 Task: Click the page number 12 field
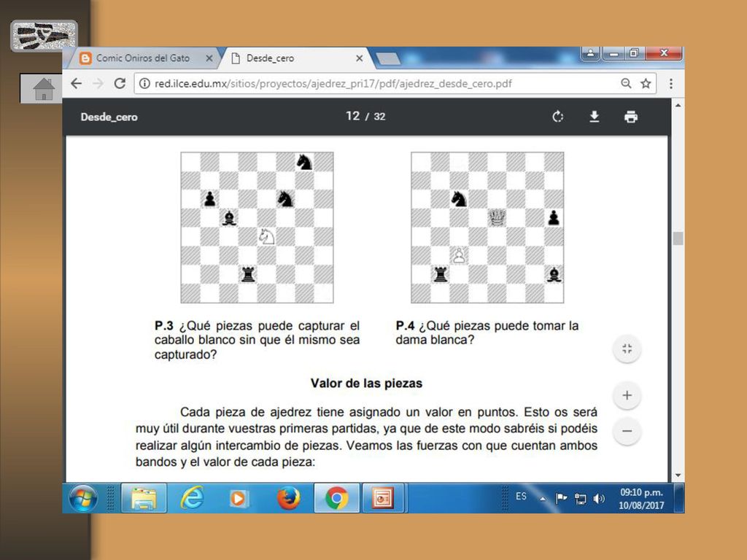pyautogui.click(x=352, y=116)
